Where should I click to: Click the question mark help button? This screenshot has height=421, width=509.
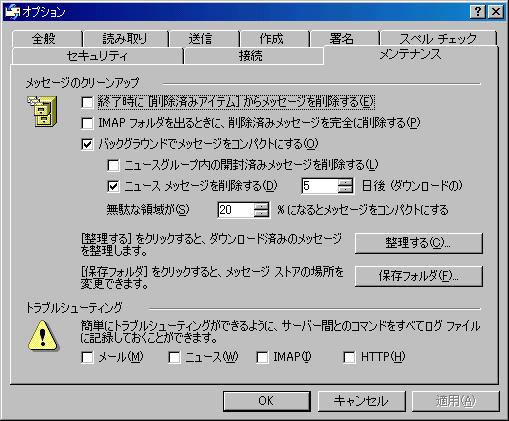pyautogui.click(x=478, y=12)
